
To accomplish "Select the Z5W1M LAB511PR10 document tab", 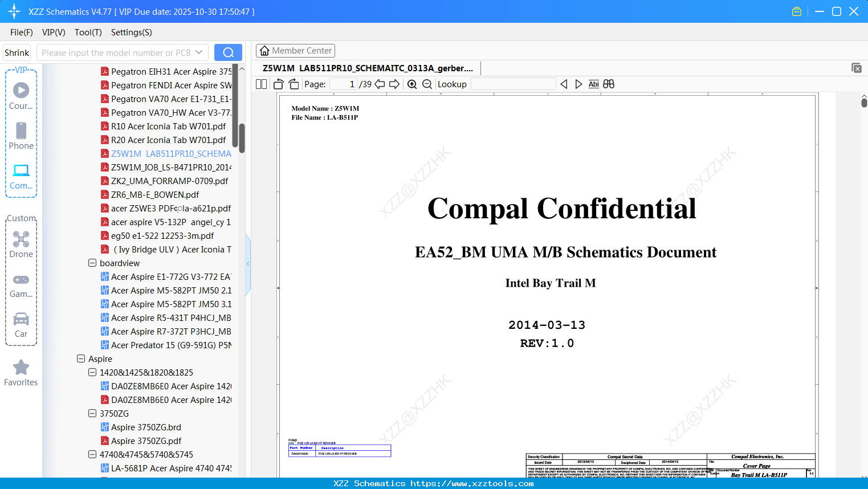I will point(368,68).
